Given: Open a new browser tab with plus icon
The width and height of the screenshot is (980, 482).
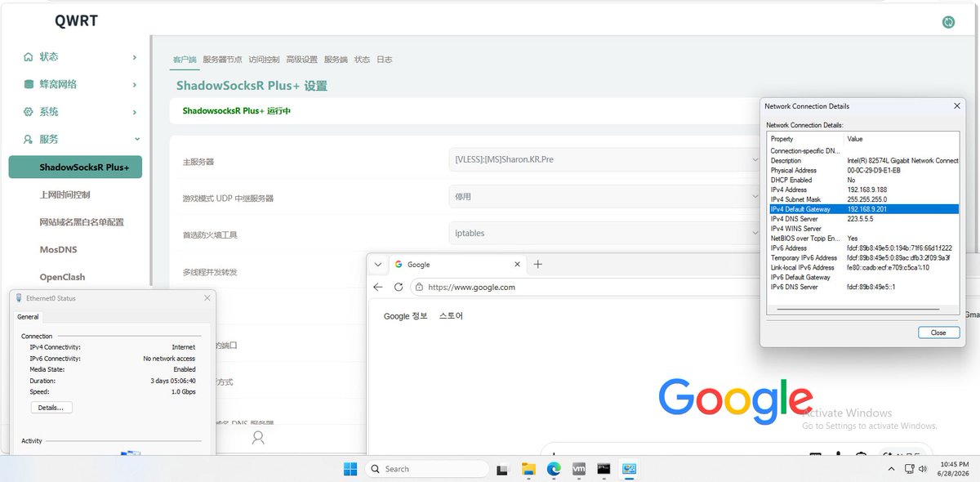Looking at the screenshot, I should click(x=537, y=264).
